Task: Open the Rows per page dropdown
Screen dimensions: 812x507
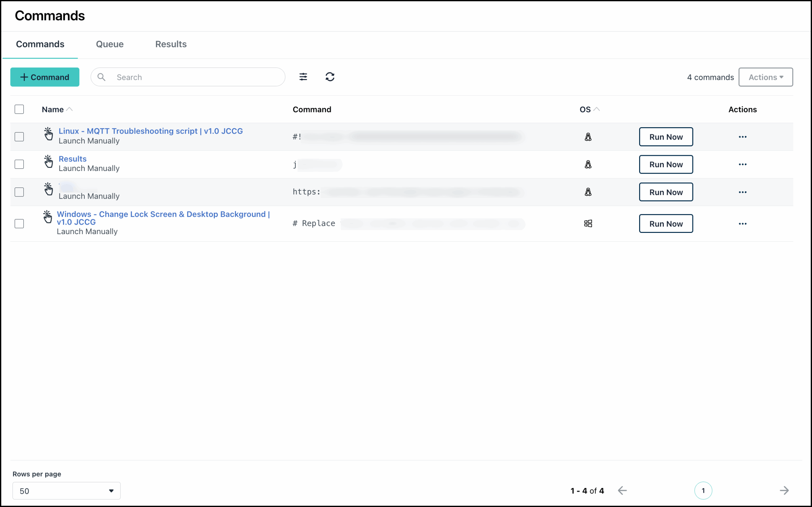Action: (x=66, y=491)
